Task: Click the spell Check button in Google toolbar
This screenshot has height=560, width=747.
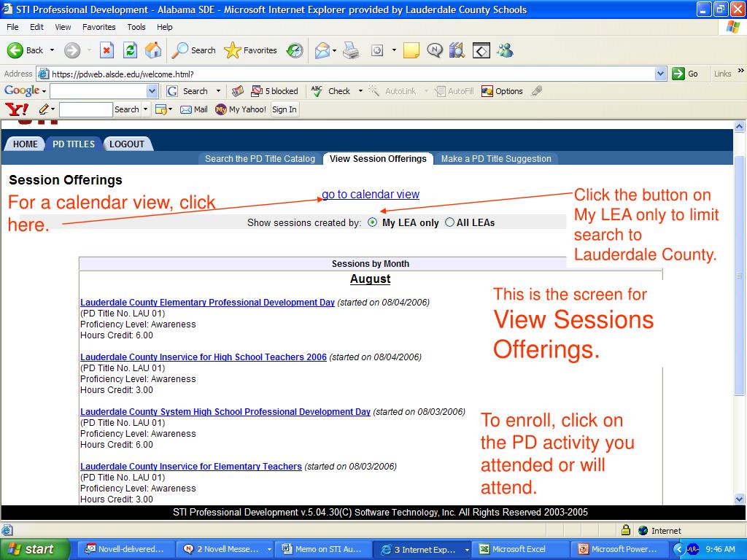Action: click(x=331, y=91)
